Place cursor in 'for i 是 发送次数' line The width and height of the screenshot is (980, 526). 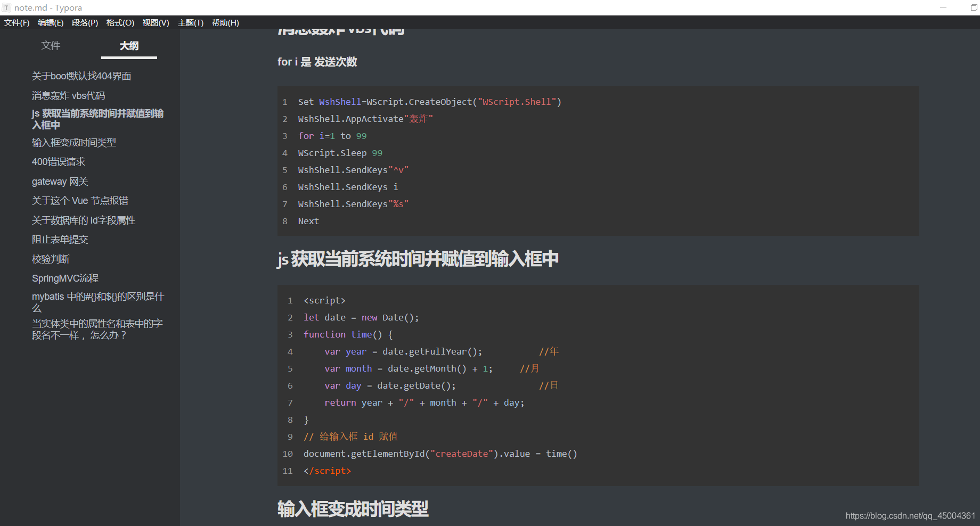[317, 62]
